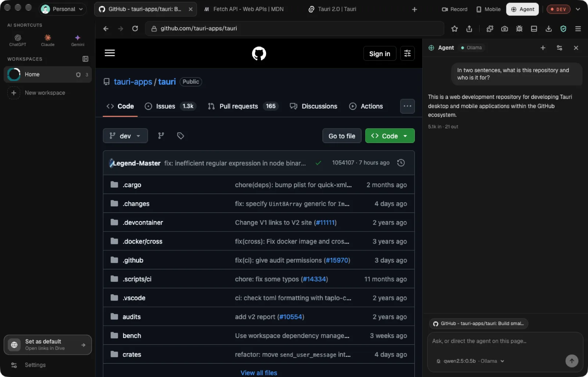Click Set as default browser button
This screenshot has width=588, height=377.
tap(48, 345)
